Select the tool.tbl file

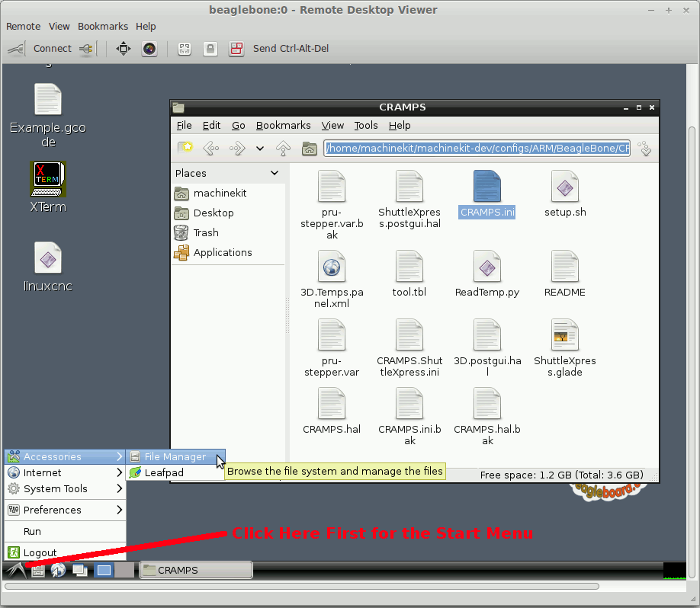pos(409,274)
